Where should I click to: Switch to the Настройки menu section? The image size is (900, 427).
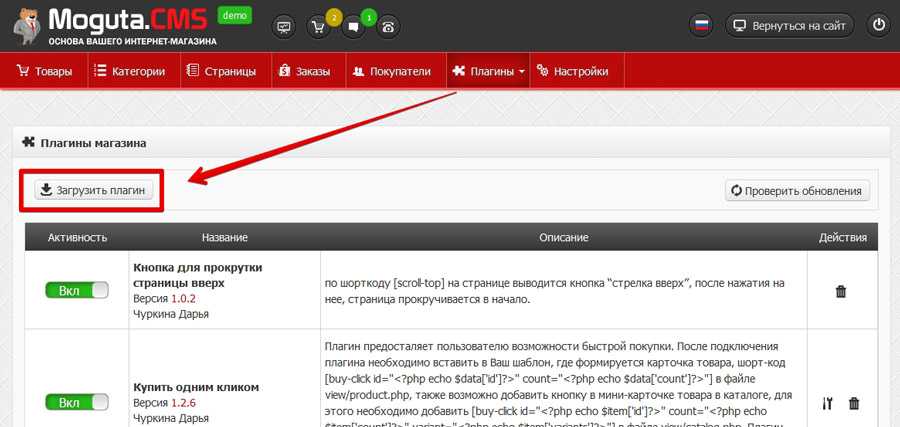573,71
